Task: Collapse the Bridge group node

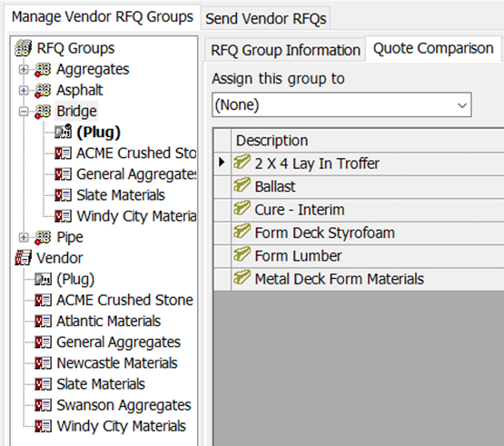Action: (24, 112)
